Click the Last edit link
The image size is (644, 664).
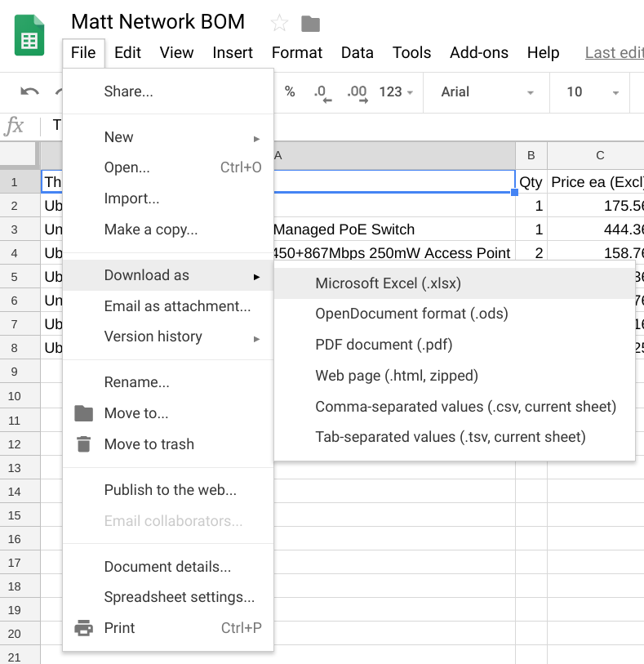click(x=613, y=52)
